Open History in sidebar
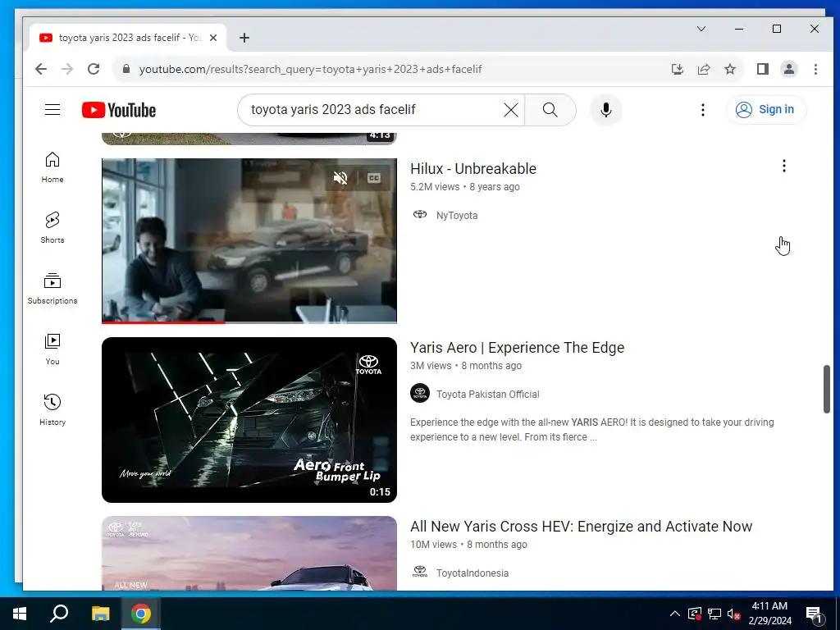840x630 pixels. coord(52,410)
